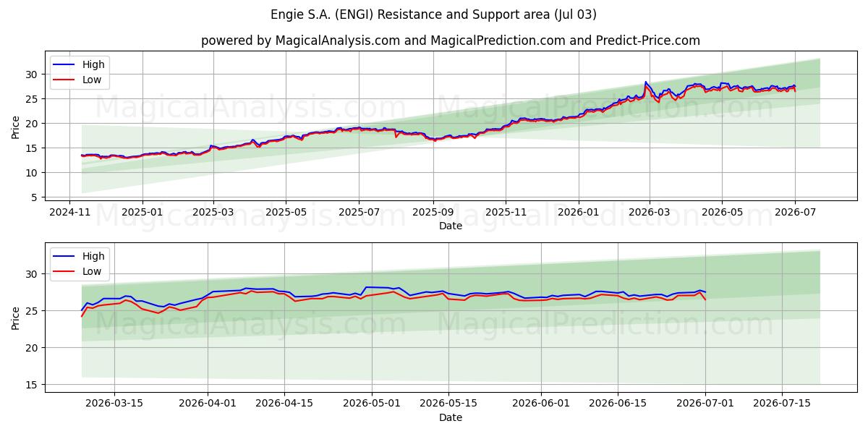Click the '2026-01' x-axis label
Screen dimensions: 868x434
click(579, 213)
